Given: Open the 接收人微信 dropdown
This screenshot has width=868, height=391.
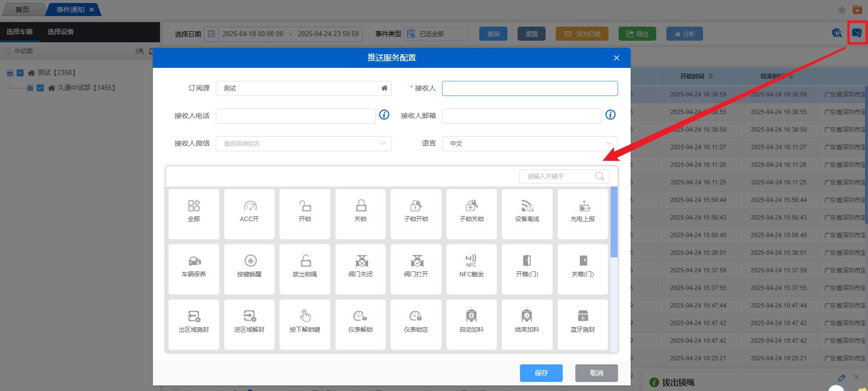Looking at the screenshot, I should tap(303, 144).
